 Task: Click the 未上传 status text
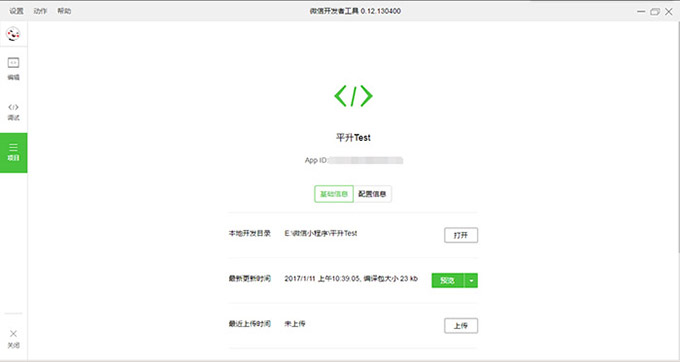click(x=295, y=323)
